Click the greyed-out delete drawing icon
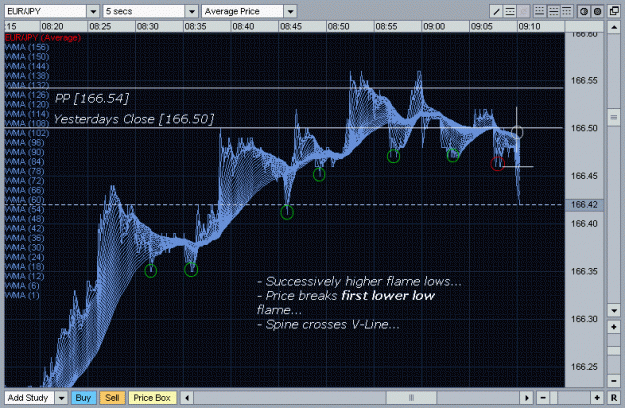The height and width of the screenshot is (408, 625). pos(523,11)
